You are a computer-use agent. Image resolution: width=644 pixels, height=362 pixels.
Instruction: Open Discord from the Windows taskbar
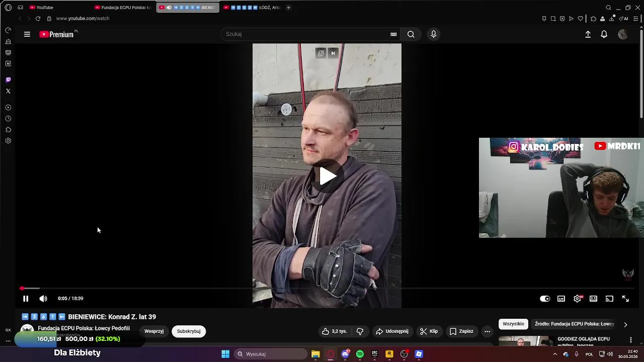[345, 354]
